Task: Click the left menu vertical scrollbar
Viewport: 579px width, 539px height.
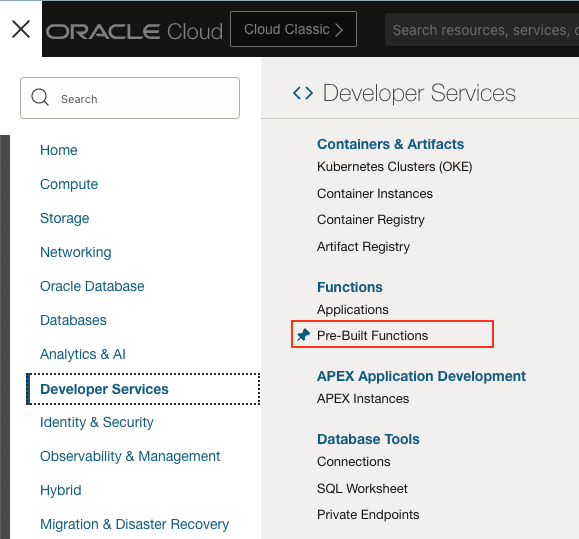Action: coord(5,337)
